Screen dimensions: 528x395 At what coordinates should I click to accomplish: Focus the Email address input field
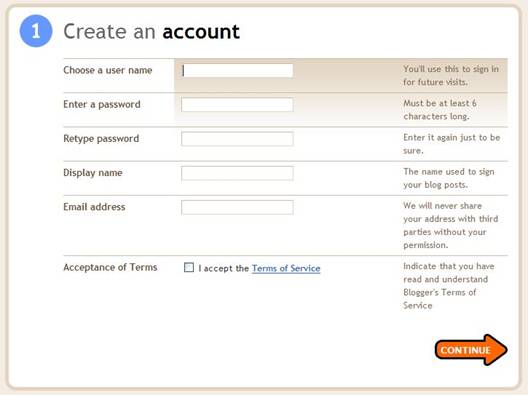(237, 207)
